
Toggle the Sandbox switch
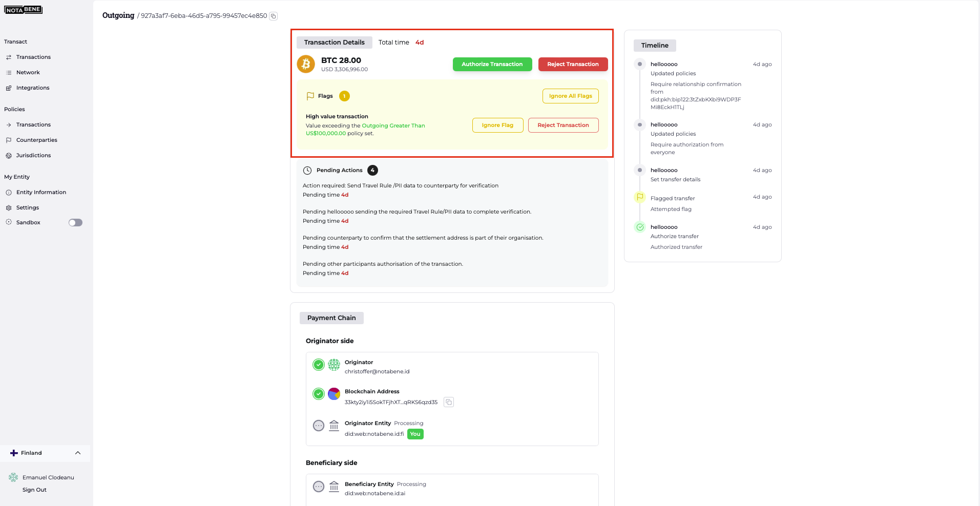tap(75, 223)
